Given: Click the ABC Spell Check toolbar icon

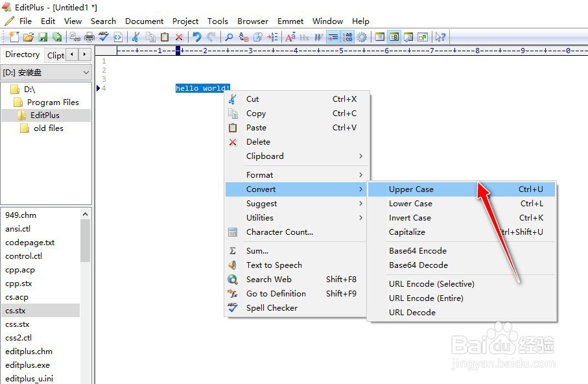Looking at the screenshot, I should [104, 37].
